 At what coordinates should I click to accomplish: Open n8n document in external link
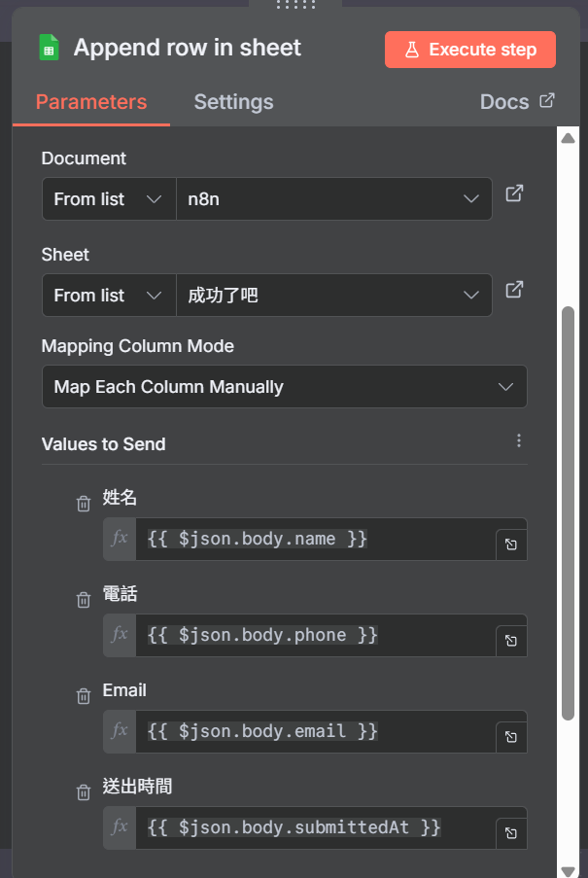point(514,193)
